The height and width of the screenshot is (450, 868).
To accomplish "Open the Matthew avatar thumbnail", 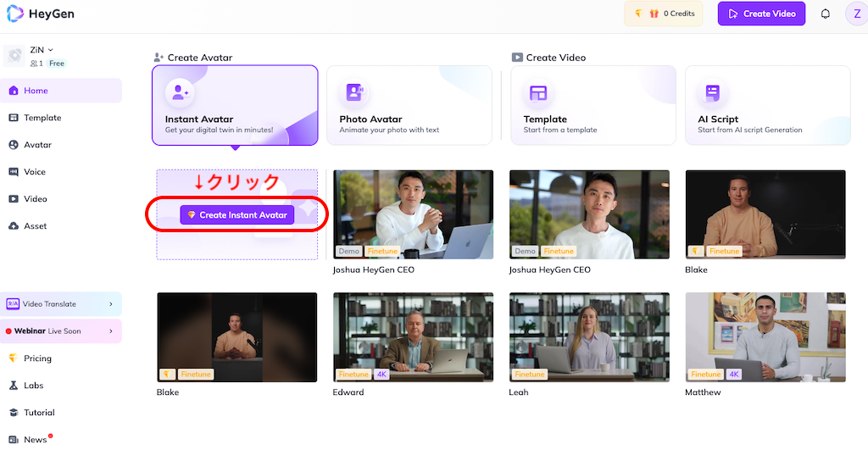I will (765, 336).
